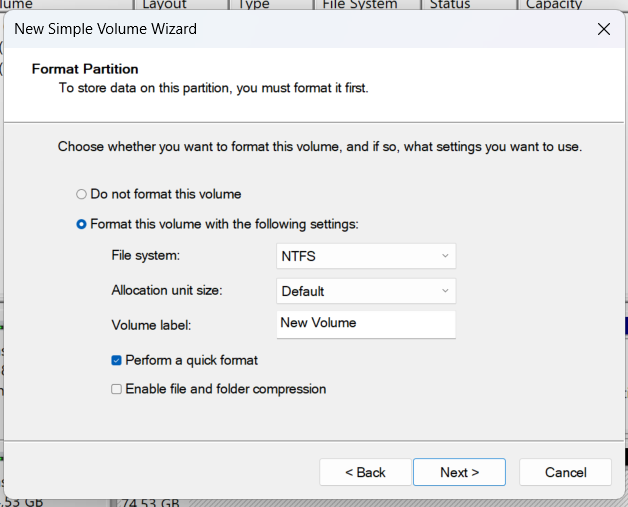Click the wizard title bar text

[105, 29]
